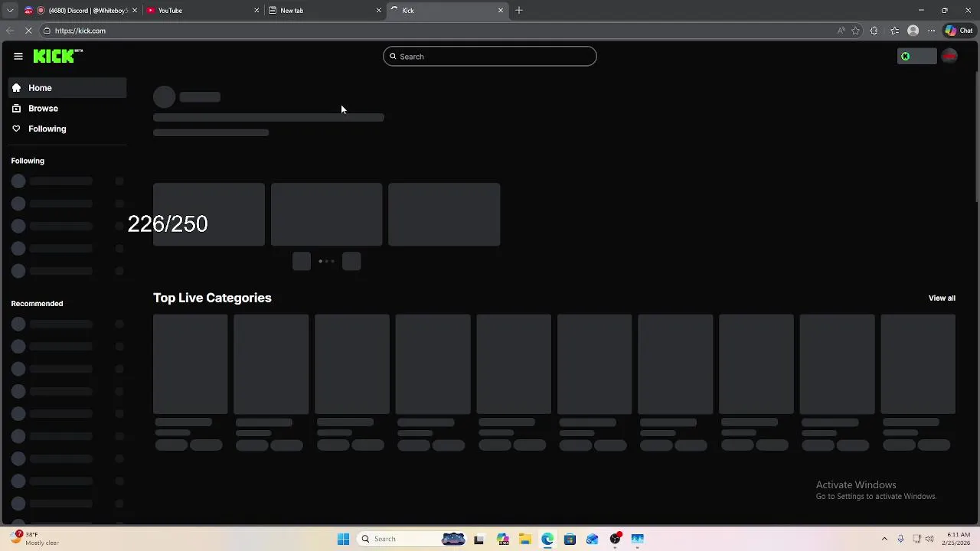The height and width of the screenshot is (551, 980).
Task: Click the KICK logo
Action: [x=57, y=56]
